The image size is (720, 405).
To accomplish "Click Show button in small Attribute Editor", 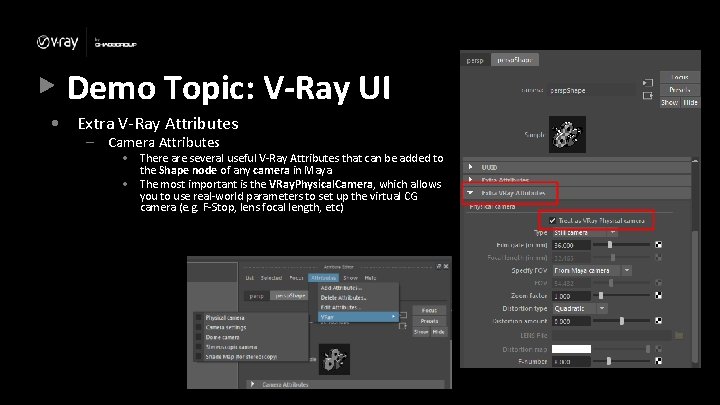I will tap(421, 332).
